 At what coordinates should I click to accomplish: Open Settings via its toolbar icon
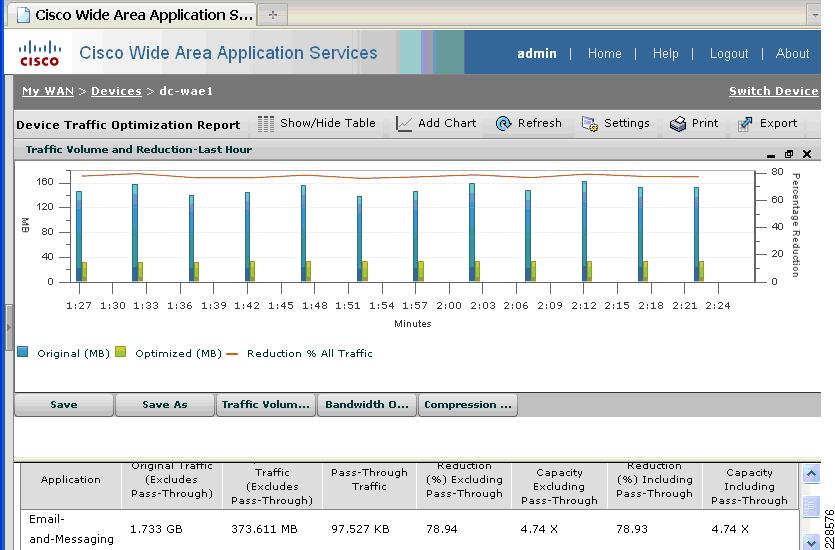pos(590,124)
